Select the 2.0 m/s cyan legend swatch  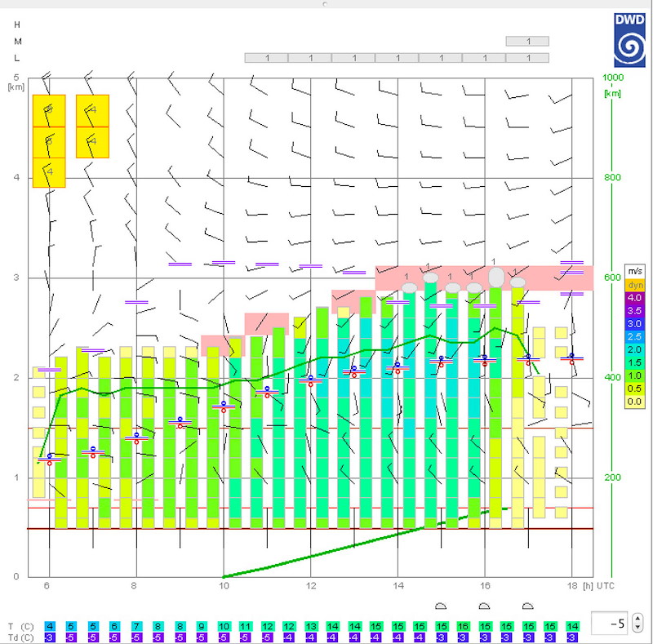tap(635, 349)
